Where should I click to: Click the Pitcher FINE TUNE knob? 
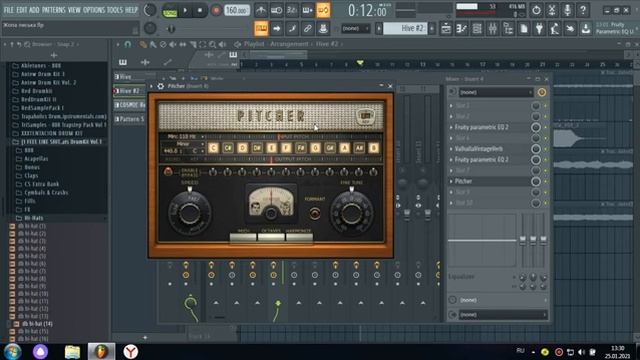click(351, 213)
